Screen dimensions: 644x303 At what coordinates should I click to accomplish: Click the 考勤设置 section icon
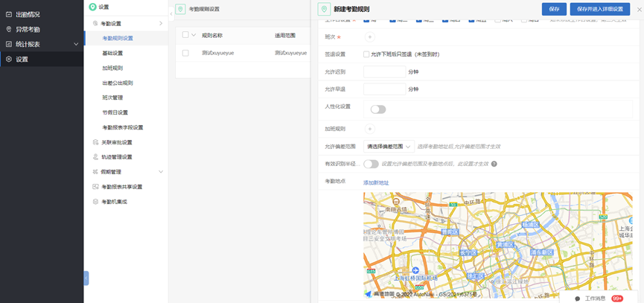(95, 23)
